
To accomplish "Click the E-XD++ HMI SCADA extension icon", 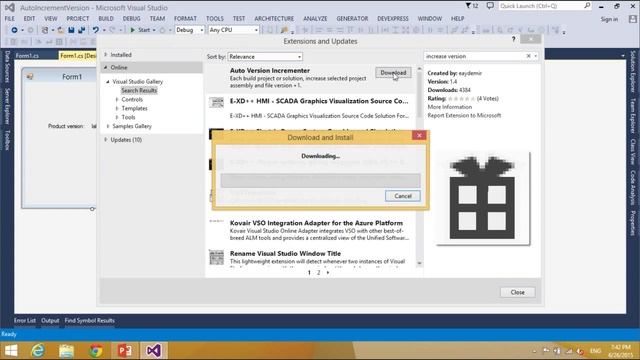I will 216,102.
